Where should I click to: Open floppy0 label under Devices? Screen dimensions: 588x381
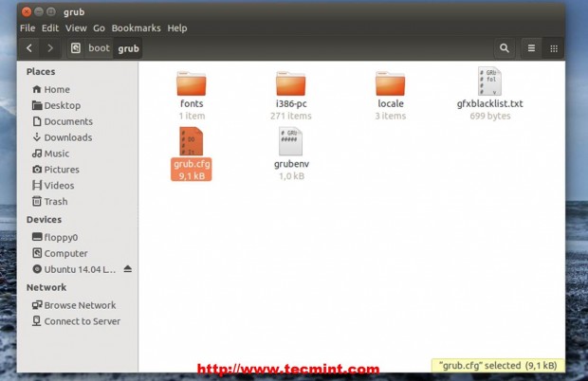pyautogui.click(x=61, y=238)
